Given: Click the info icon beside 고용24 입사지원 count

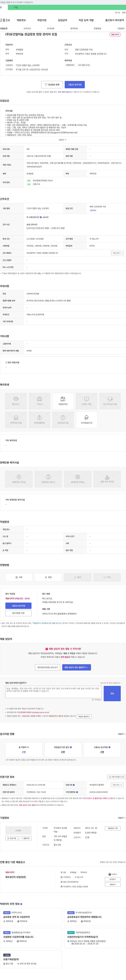Looking at the screenshot, I should (x=109, y=747).
